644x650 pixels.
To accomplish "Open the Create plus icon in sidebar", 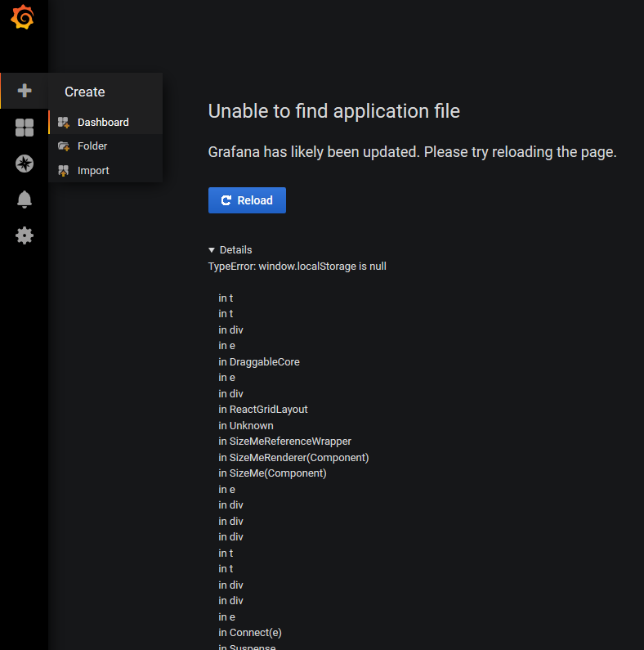I will click(25, 91).
